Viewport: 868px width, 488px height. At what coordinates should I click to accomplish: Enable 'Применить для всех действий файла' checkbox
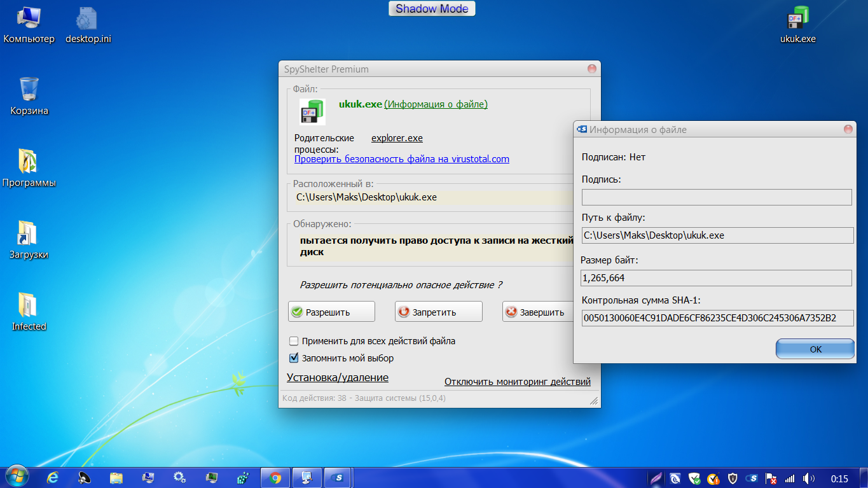294,341
